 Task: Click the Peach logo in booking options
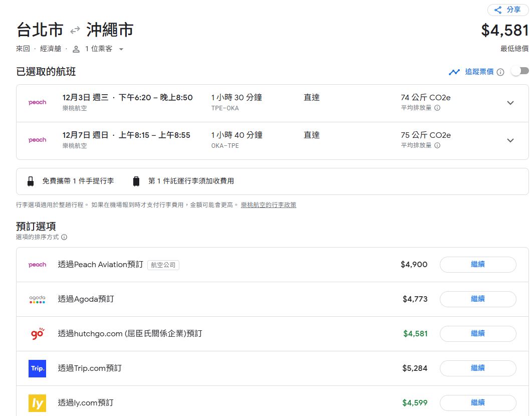(x=38, y=265)
